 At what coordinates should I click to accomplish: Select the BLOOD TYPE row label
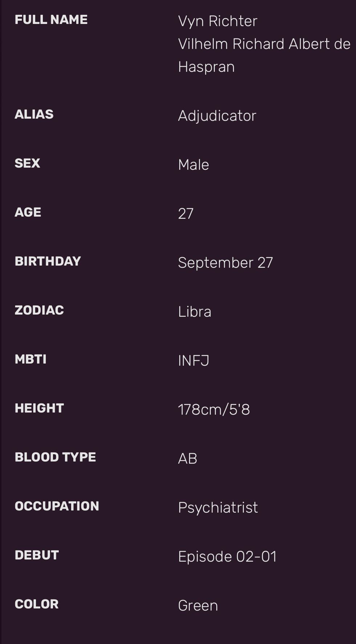55,457
